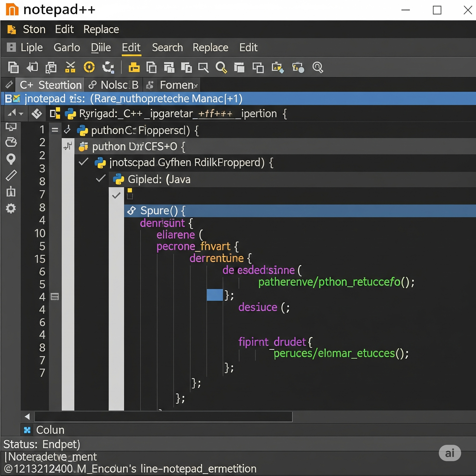Click the Colun panel label
Screen dimensions: 476x476
click(x=50, y=430)
